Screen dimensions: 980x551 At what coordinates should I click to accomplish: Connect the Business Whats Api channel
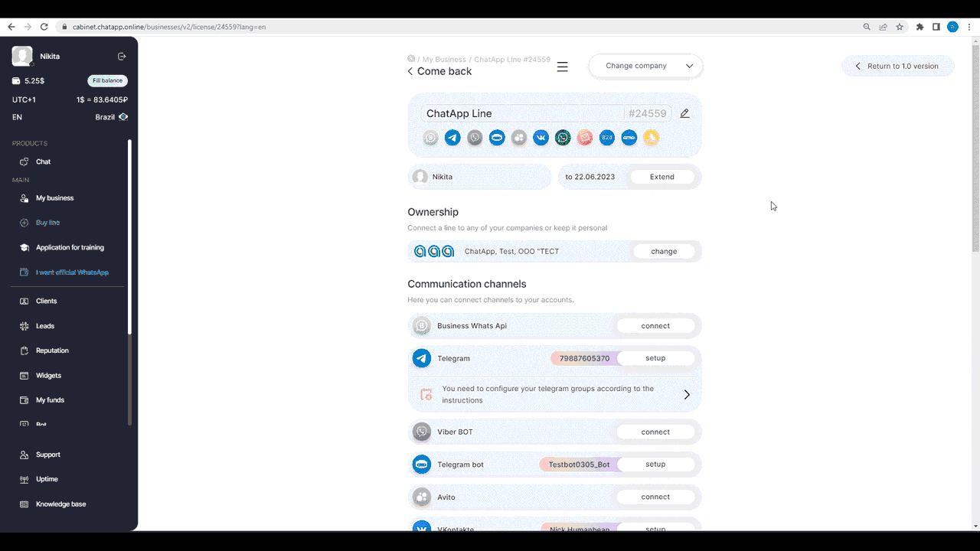pos(655,326)
